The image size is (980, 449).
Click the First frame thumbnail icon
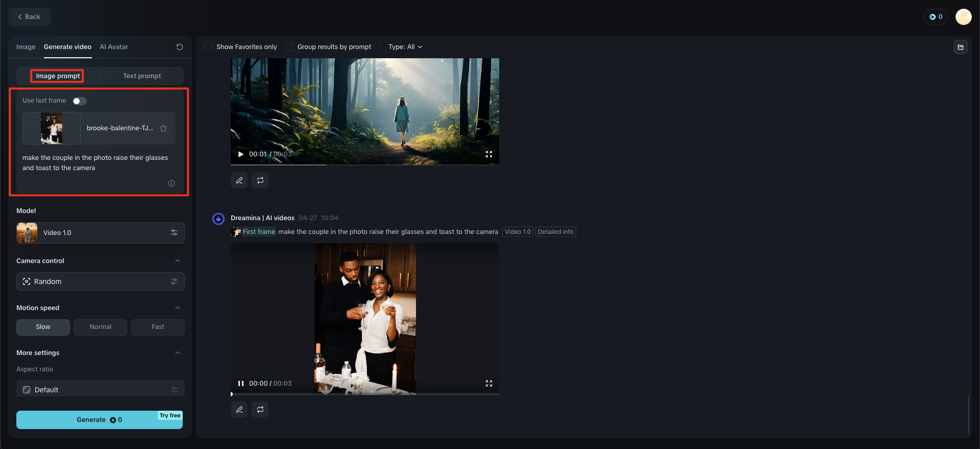(236, 232)
